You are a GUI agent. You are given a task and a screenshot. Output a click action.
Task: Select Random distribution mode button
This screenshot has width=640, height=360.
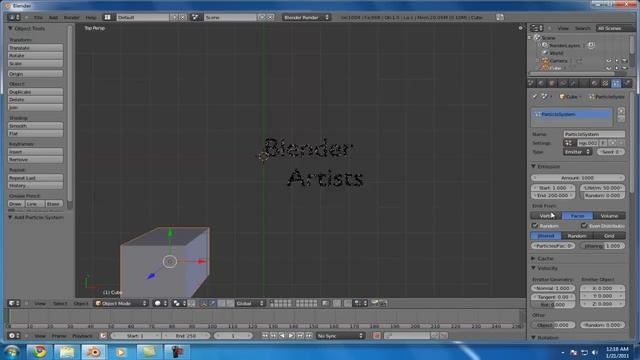577,236
